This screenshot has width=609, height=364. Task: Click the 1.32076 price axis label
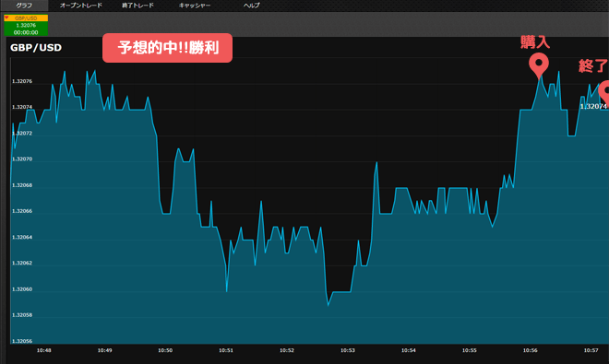pos(22,81)
